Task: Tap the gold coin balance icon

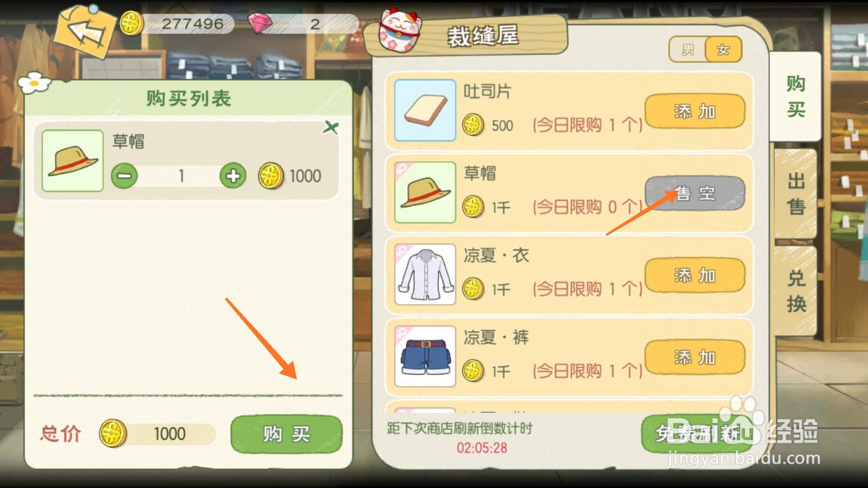Action: (x=131, y=23)
